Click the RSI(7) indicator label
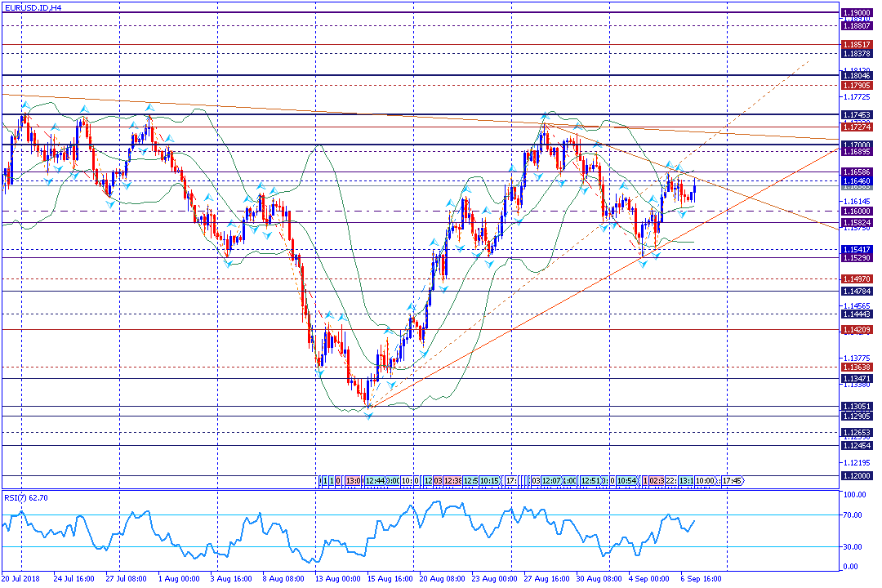 [26, 496]
